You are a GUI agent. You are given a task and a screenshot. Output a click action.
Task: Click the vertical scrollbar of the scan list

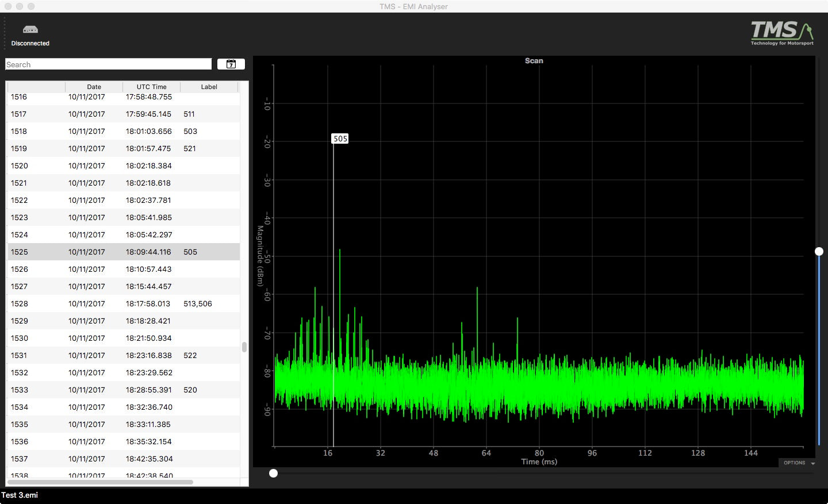click(244, 347)
